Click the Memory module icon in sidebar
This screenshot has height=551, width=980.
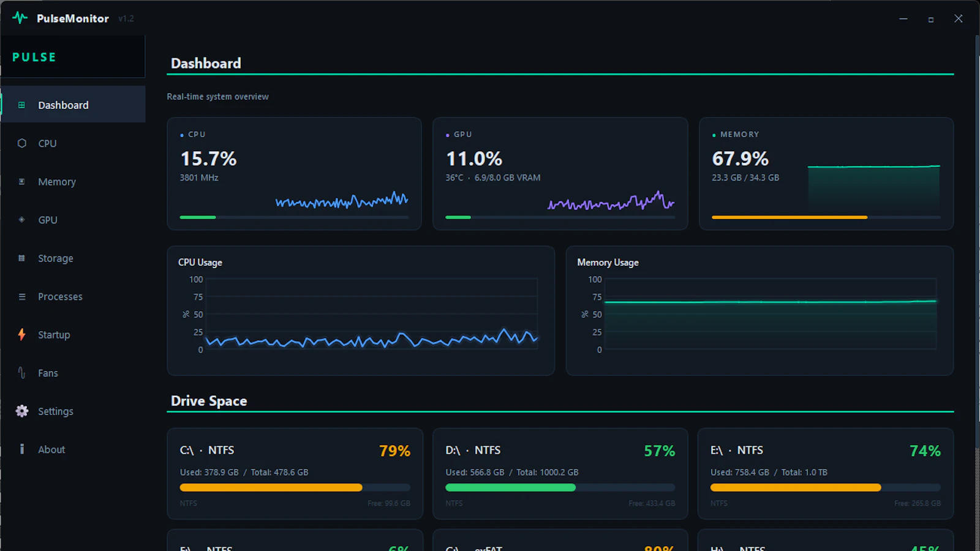[x=22, y=181]
